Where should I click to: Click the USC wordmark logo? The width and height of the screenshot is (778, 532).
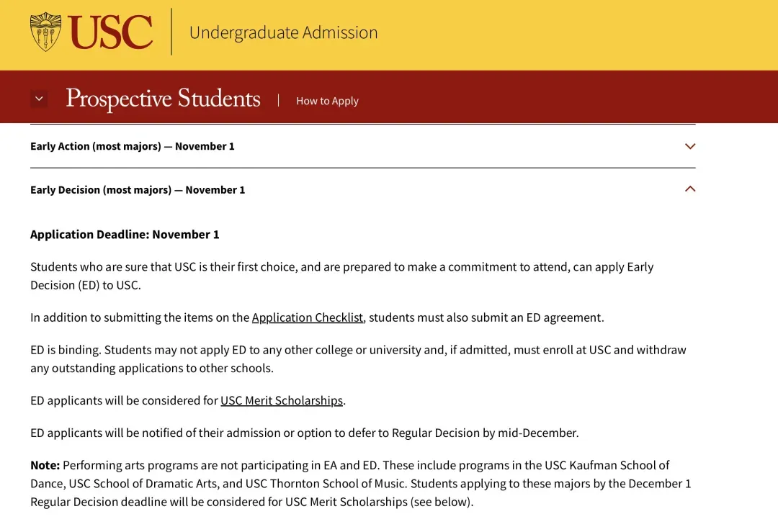click(110, 32)
